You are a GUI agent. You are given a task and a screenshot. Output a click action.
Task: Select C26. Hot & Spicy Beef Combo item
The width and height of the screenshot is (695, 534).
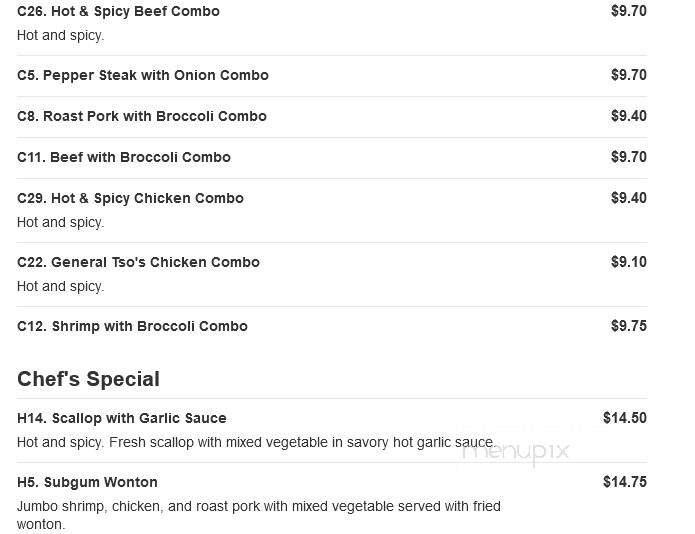[118, 11]
